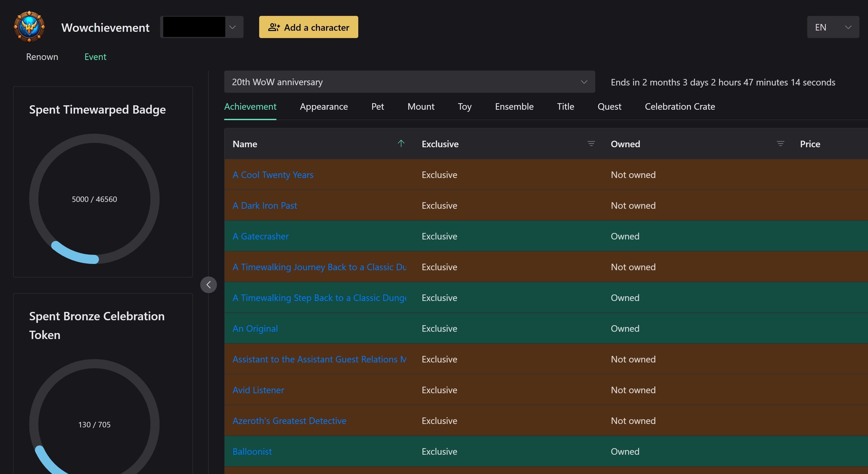Viewport: 868px width, 474px height.
Task: Click Spent Bronze Celebration Token heading
Action: (x=97, y=325)
